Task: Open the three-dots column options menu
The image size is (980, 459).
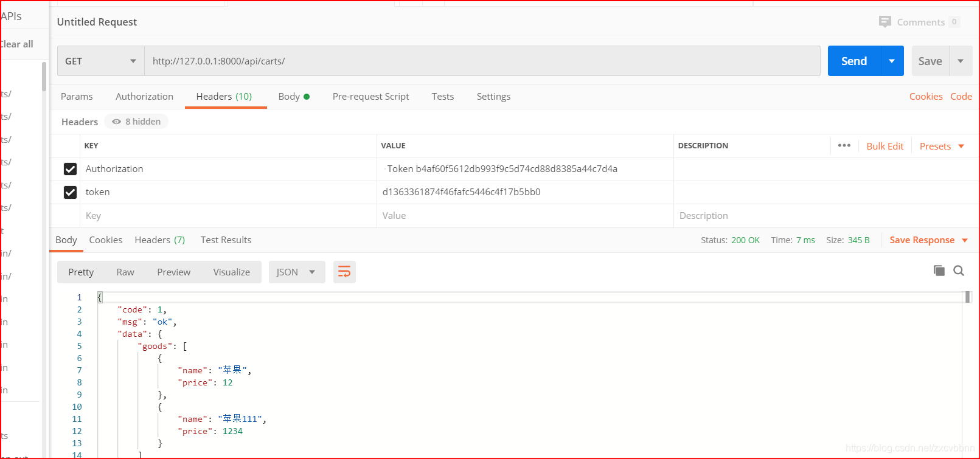Action: point(844,145)
